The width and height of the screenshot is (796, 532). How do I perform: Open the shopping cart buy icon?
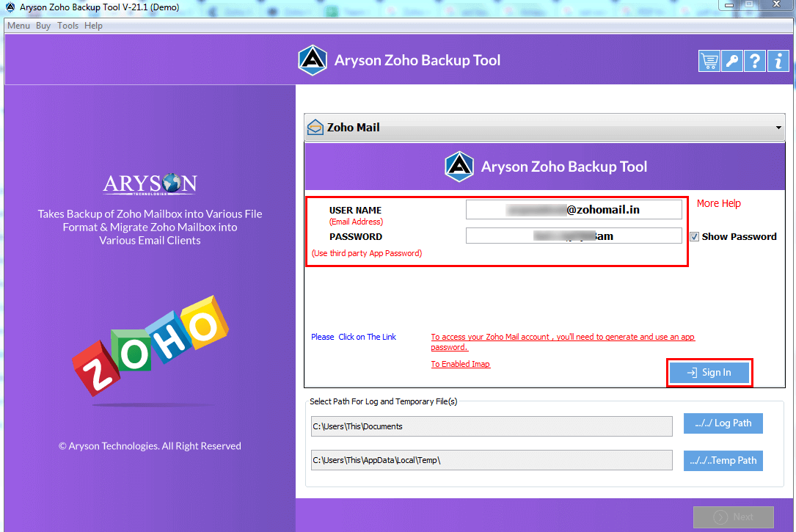(x=709, y=62)
